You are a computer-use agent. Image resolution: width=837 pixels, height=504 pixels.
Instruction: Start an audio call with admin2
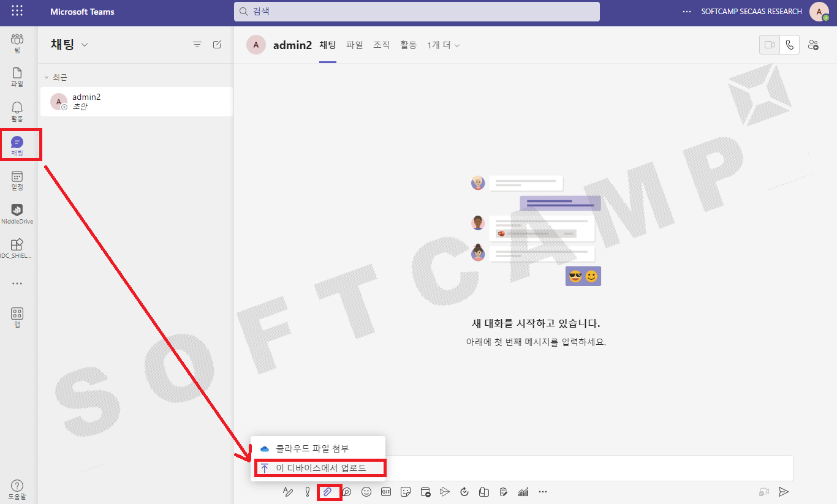tap(790, 45)
